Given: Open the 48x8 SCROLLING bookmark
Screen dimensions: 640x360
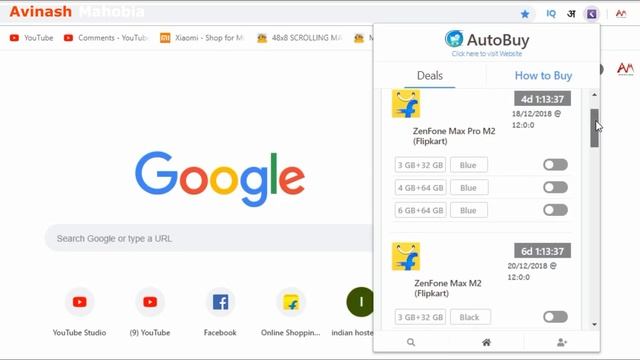Looking at the screenshot, I should pos(300,38).
